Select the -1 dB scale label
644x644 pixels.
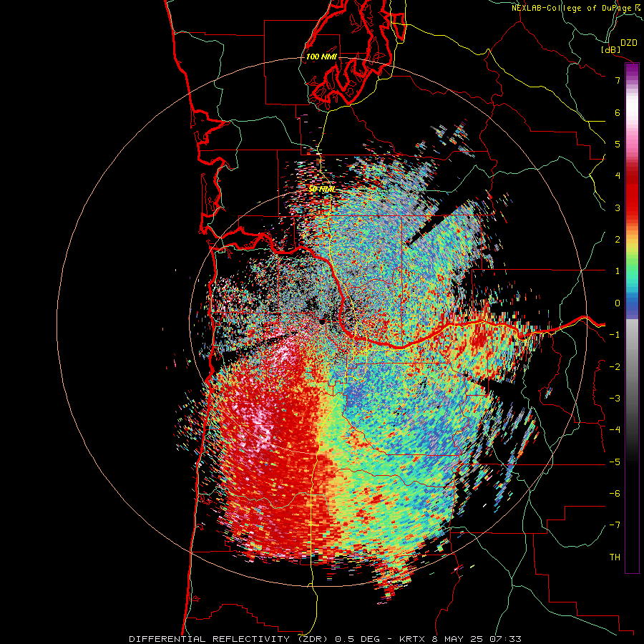pyautogui.click(x=615, y=335)
